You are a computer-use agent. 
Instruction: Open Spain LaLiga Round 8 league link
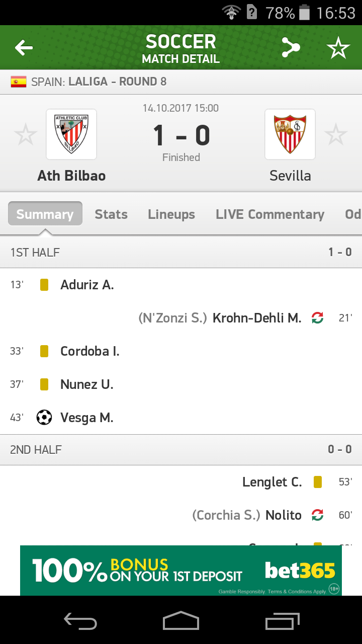(x=99, y=82)
